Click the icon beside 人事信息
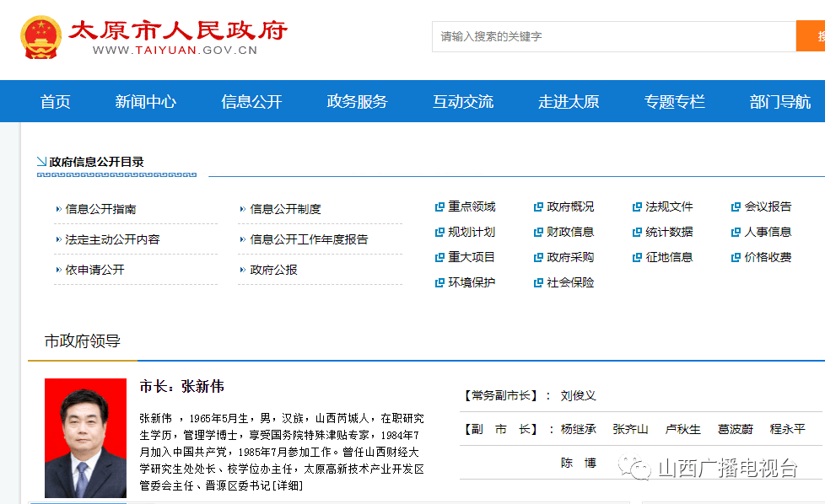Screen dimensions: 825x504 tap(736, 233)
